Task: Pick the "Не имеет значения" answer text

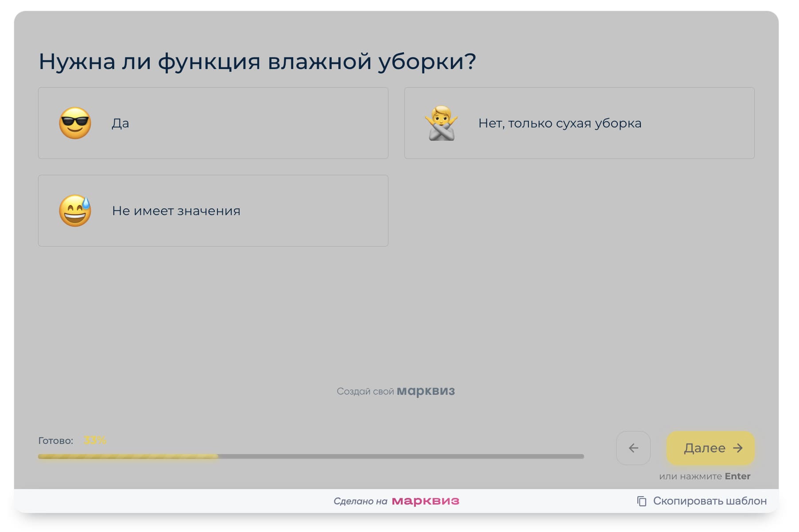Action: pos(176,211)
